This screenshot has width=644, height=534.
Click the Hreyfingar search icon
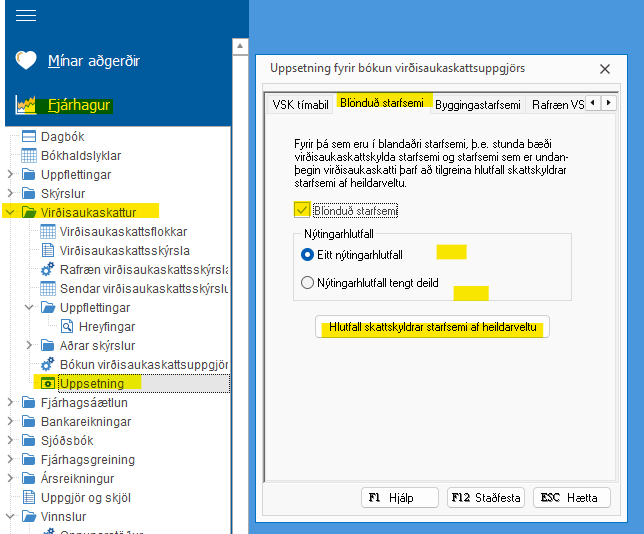pyautogui.click(x=67, y=326)
